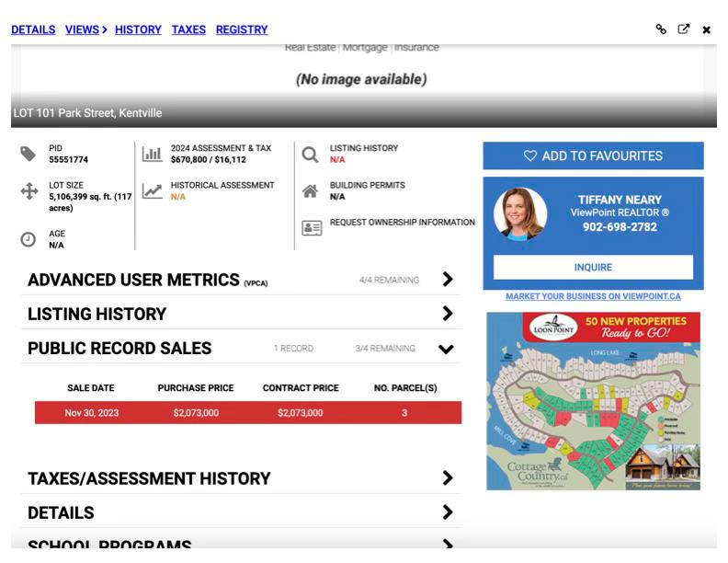Expand the School Programs section

pos(241,541)
